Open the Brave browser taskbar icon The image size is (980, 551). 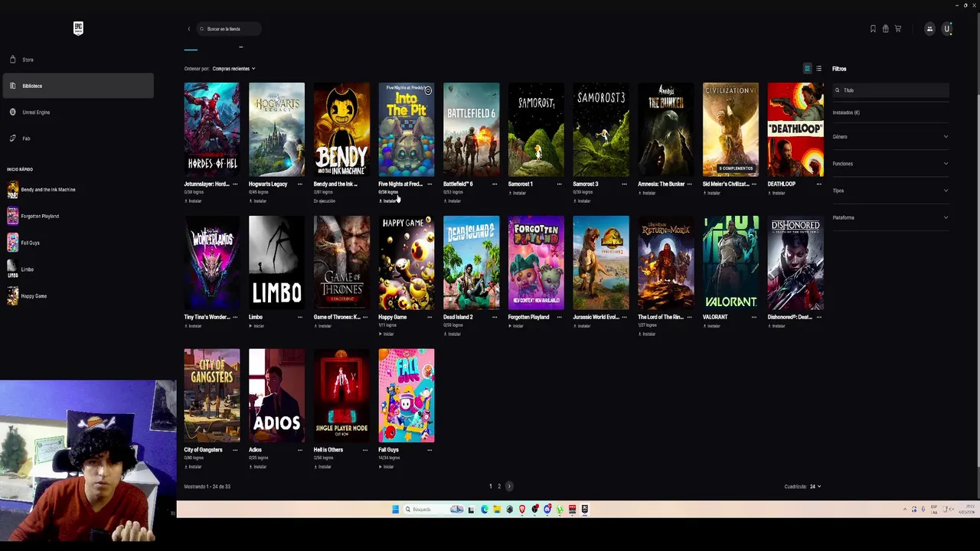pyautogui.click(x=522, y=510)
